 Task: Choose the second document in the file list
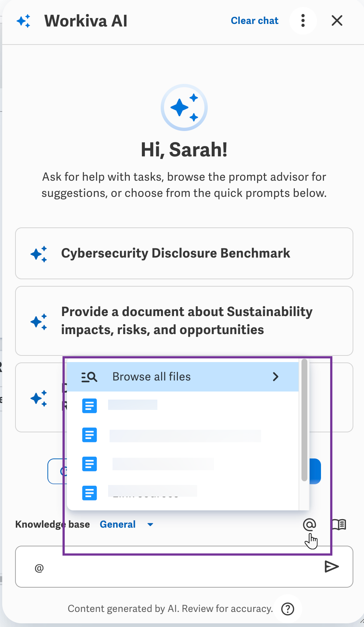[x=185, y=435]
